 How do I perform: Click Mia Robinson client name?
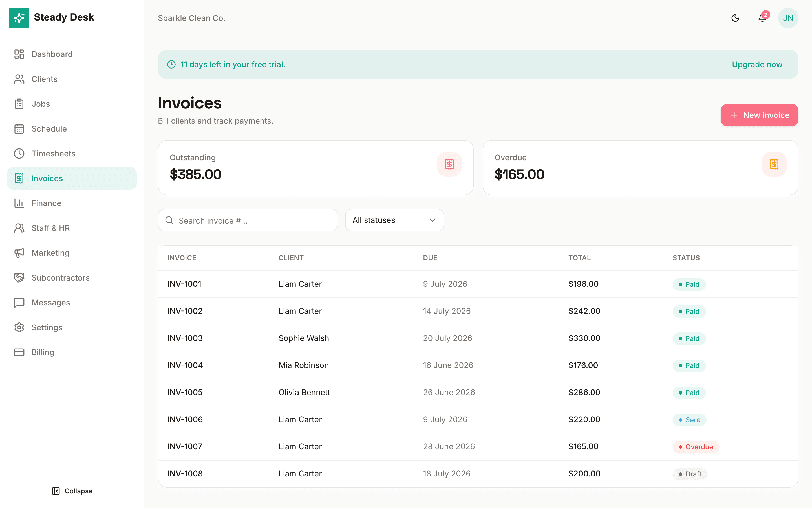click(x=304, y=365)
